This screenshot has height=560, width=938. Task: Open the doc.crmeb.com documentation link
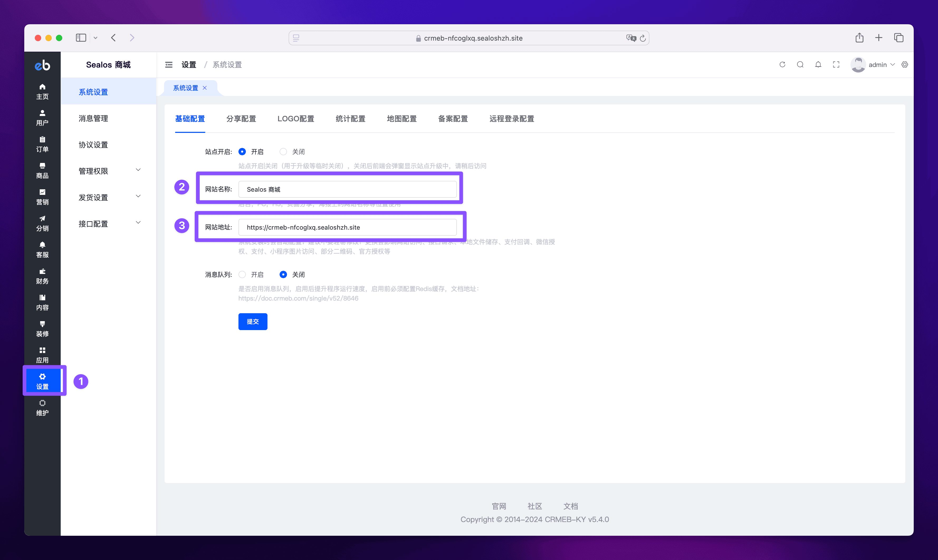(x=298, y=298)
